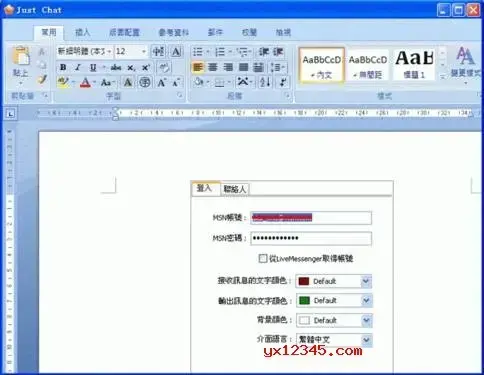Apply the 內文 style
This screenshot has height=375, width=484.
click(x=321, y=65)
